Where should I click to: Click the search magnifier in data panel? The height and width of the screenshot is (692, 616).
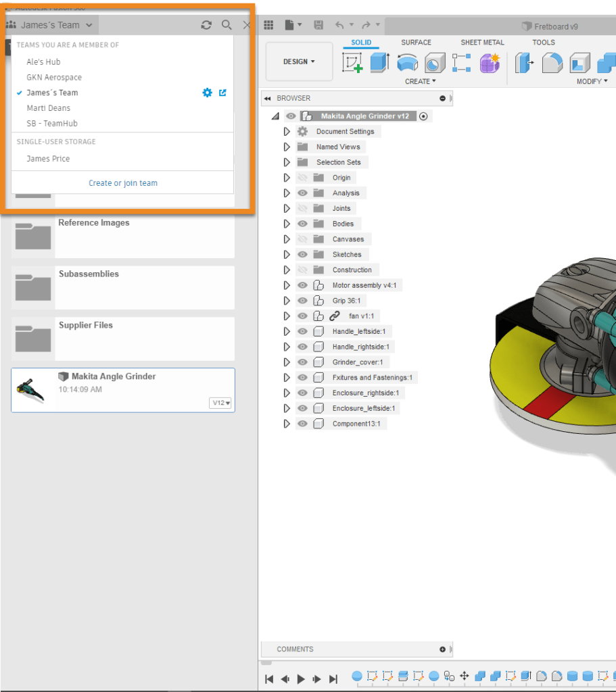click(227, 25)
